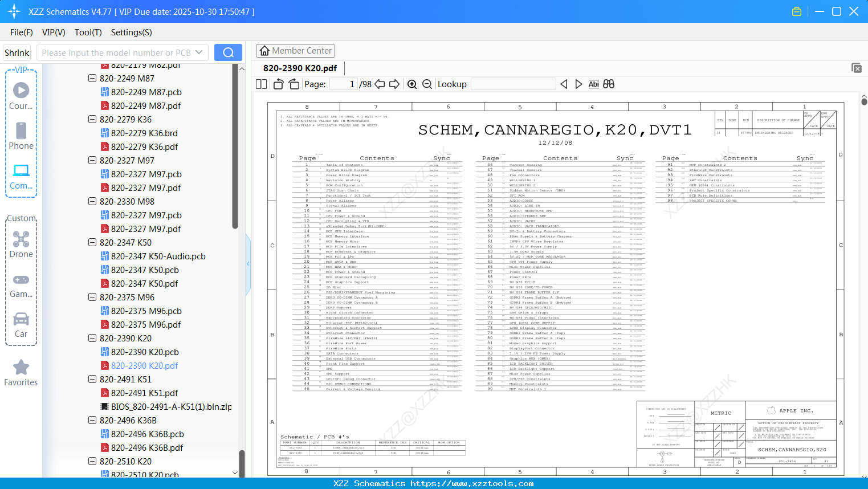This screenshot has width=868, height=489.
Task: Open the VIP(V) menu
Action: tap(54, 32)
